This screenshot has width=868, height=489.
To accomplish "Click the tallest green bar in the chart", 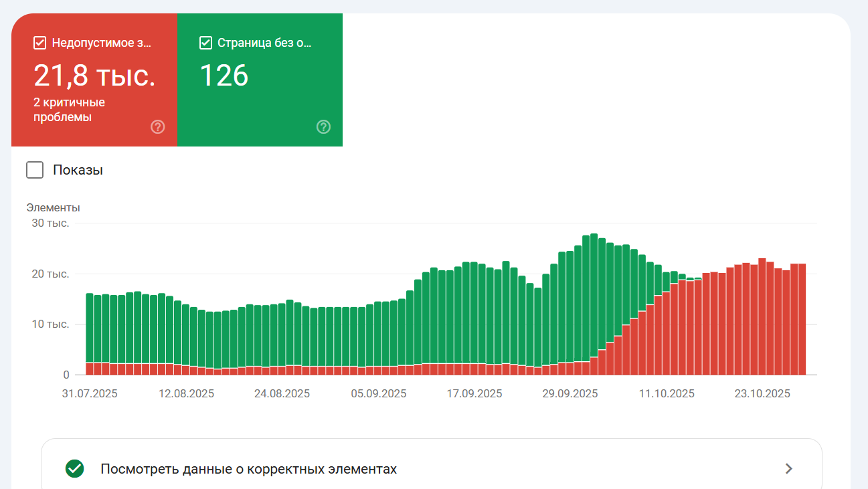I will 594,294.
